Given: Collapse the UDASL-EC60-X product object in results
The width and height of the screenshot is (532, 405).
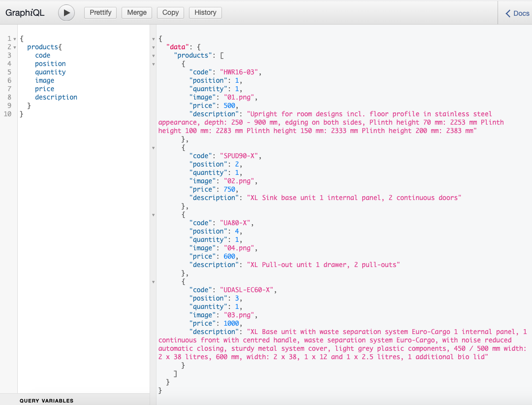Looking at the screenshot, I should tap(153, 281).
